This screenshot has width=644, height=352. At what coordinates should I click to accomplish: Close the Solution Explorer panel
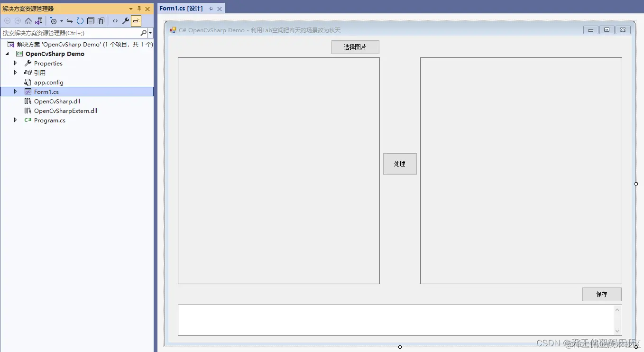[147, 9]
